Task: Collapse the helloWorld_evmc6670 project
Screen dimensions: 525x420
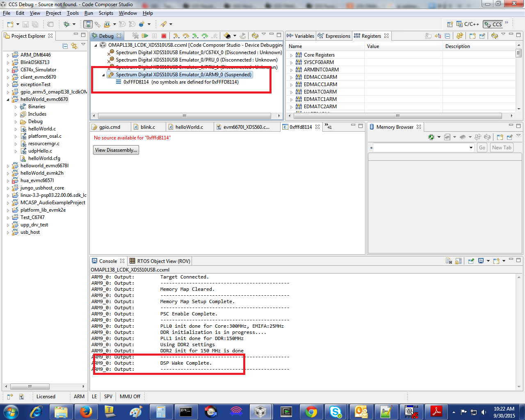Action: pos(8,99)
